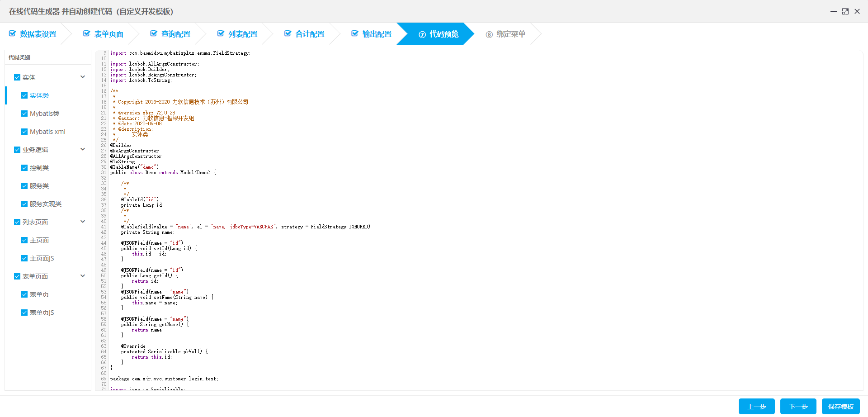Go back with the 上一步 button
This screenshot has height=417, width=868.
coord(756,406)
